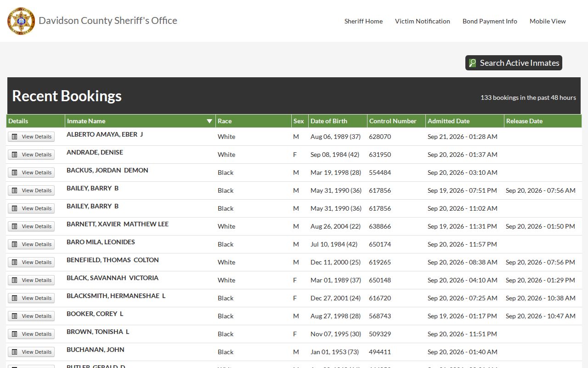The height and width of the screenshot is (368, 588).
Task: Click the Search Active Inmates button
Action: [514, 63]
